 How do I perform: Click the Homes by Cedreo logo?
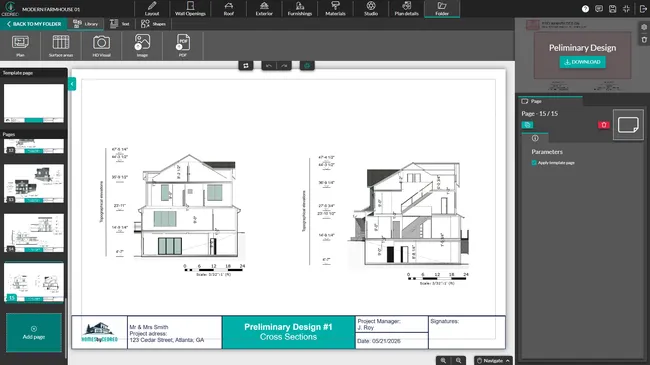click(x=99, y=332)
